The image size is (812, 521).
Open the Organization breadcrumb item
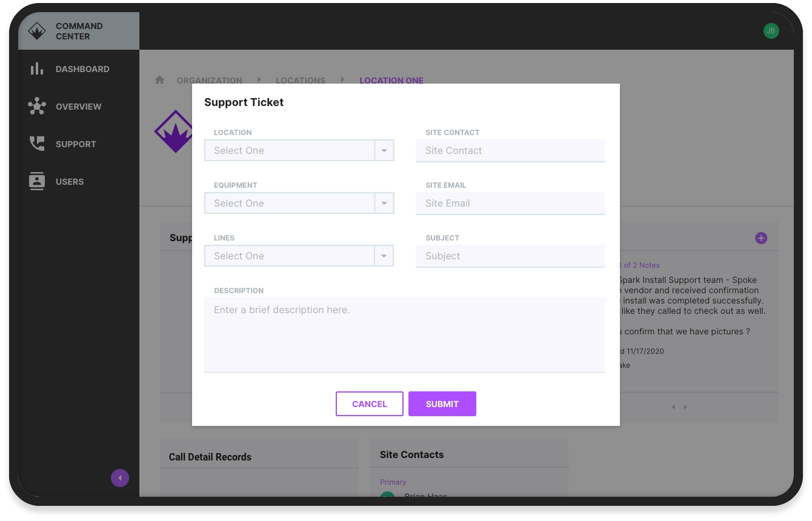(209, 81)
